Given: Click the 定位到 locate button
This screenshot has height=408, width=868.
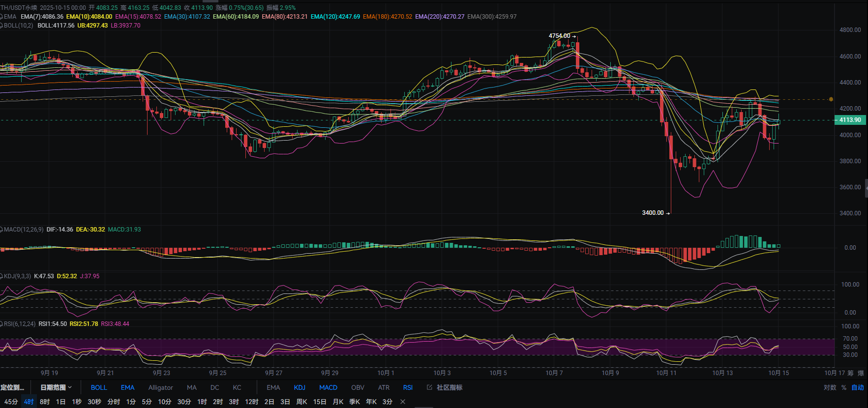Looking at the screenshot, I should (12, 387).
